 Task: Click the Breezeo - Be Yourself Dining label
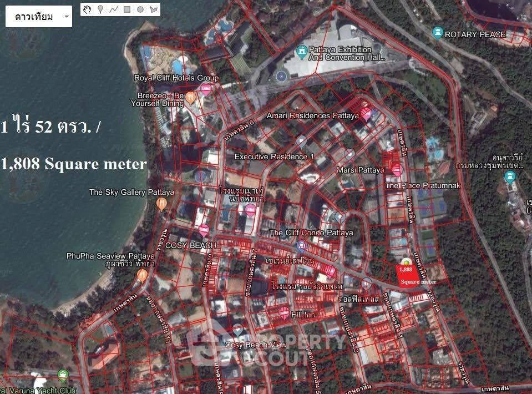point(158,99)
